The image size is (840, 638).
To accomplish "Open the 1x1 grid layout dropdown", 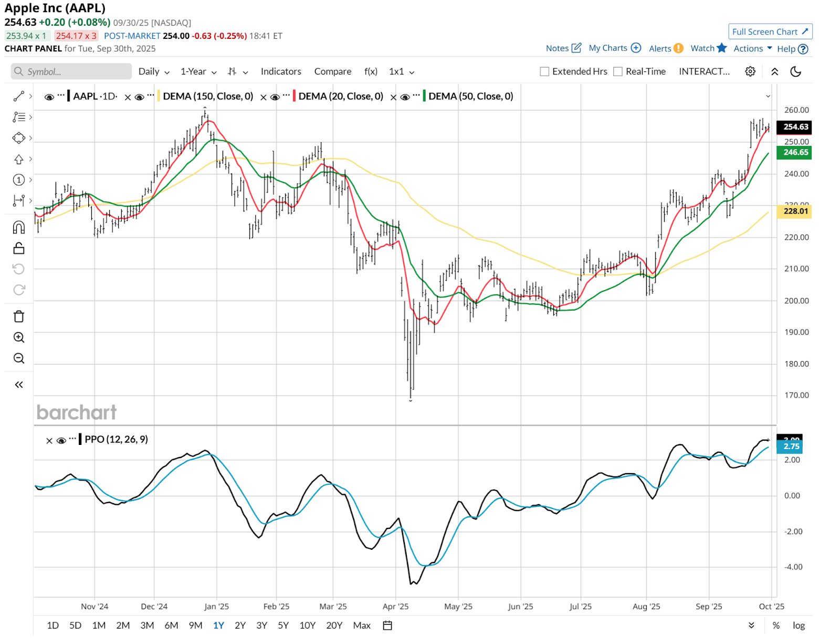I will 402,71.
